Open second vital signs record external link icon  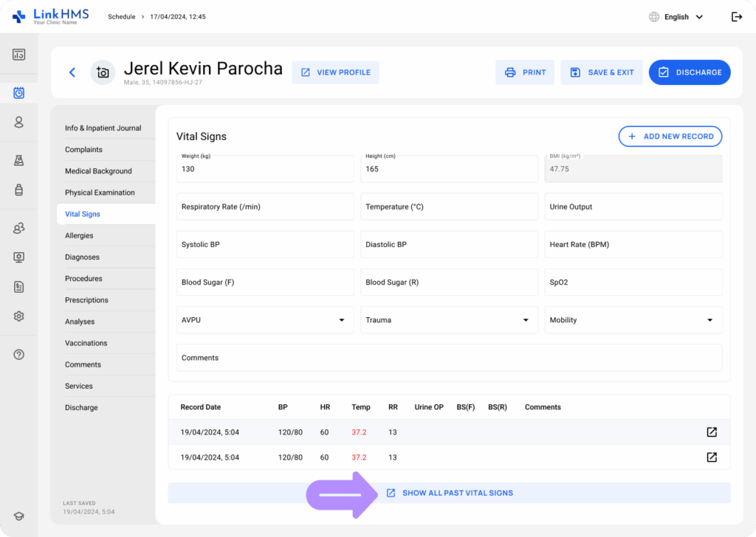712,457
